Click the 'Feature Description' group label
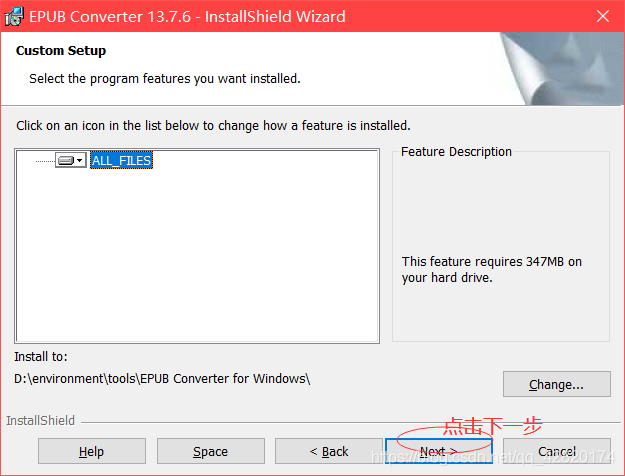The width and height of the screenshot is (625, 476). (x=456, y=151)
